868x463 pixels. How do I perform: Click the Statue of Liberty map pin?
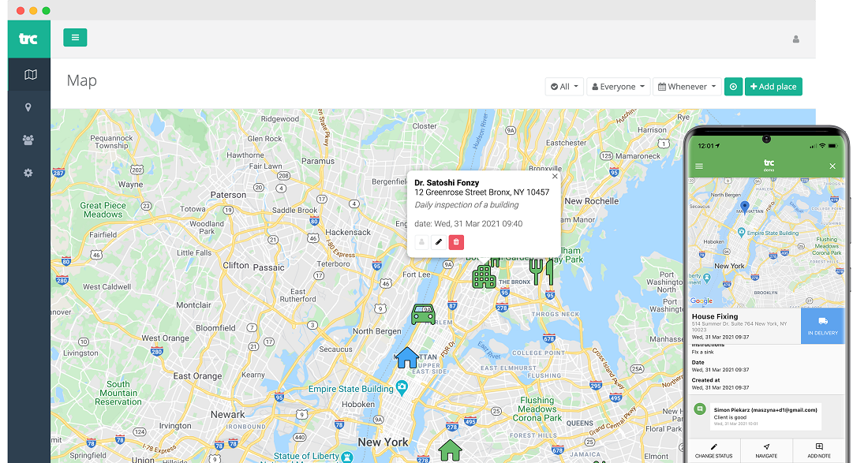pyautogui.click(x=347, y=457)
